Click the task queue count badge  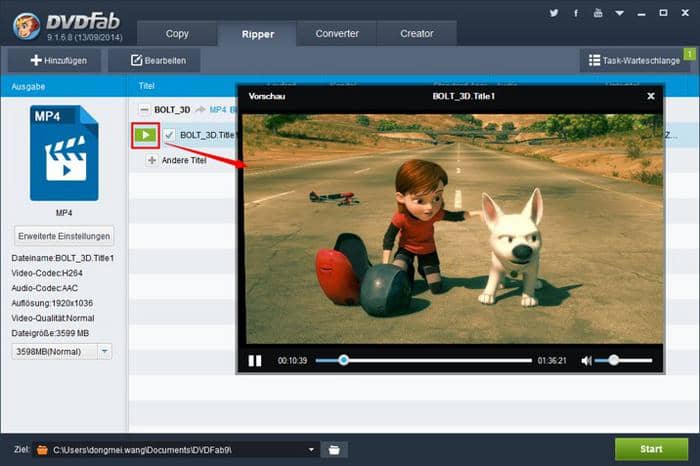click(x=689, y=54)
